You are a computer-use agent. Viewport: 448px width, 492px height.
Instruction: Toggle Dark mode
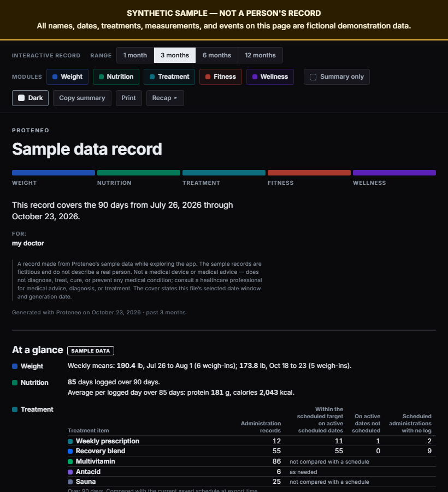(x=30, y=98)
